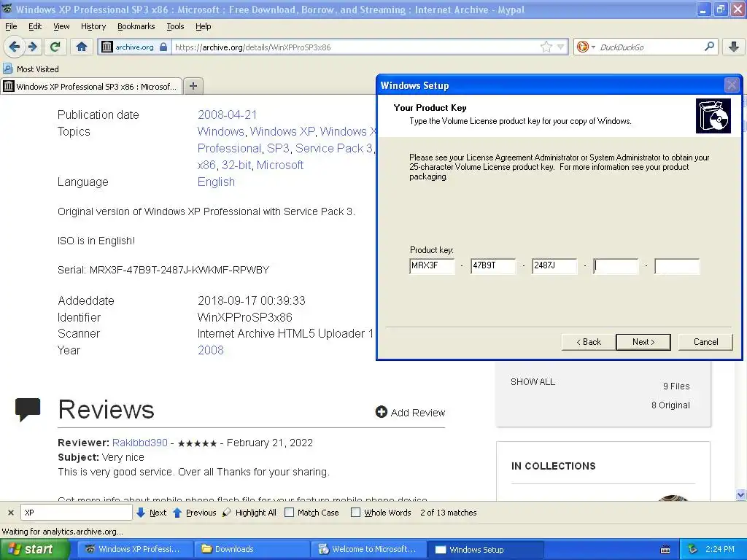The width and height of the screenshot is (747, 560).
Task: Open the History menu
Action: (93, 26)
